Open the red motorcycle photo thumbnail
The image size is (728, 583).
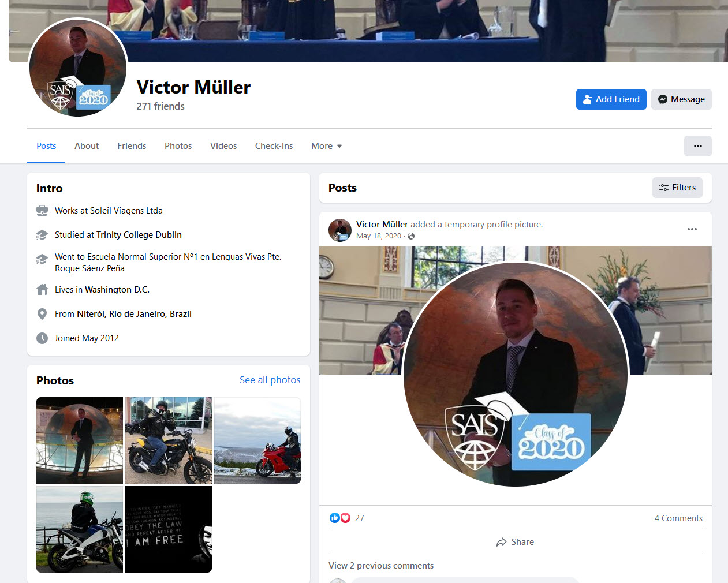click(x=257, y=440)
